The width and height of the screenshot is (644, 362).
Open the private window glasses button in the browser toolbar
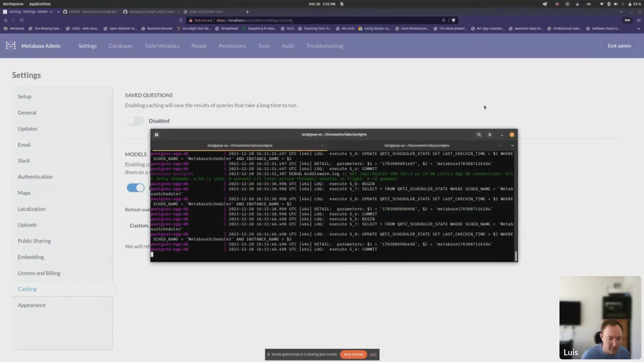coord(627,20)
